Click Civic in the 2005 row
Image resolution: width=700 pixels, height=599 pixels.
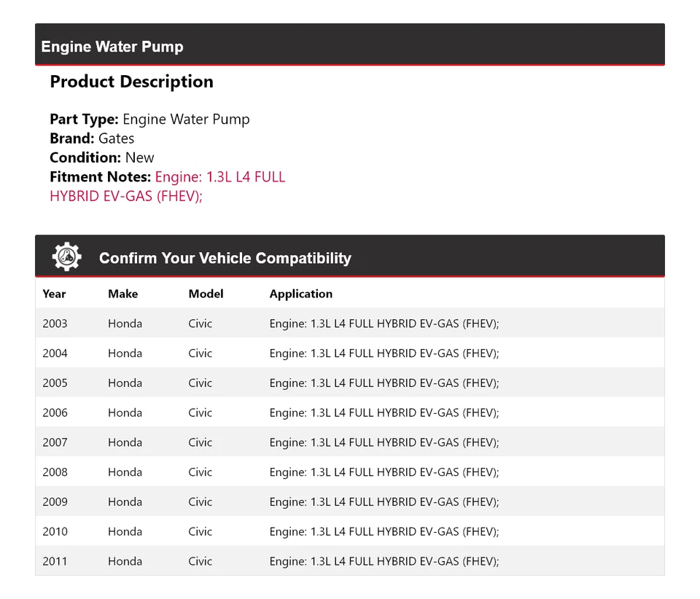(x=200, y=383)
